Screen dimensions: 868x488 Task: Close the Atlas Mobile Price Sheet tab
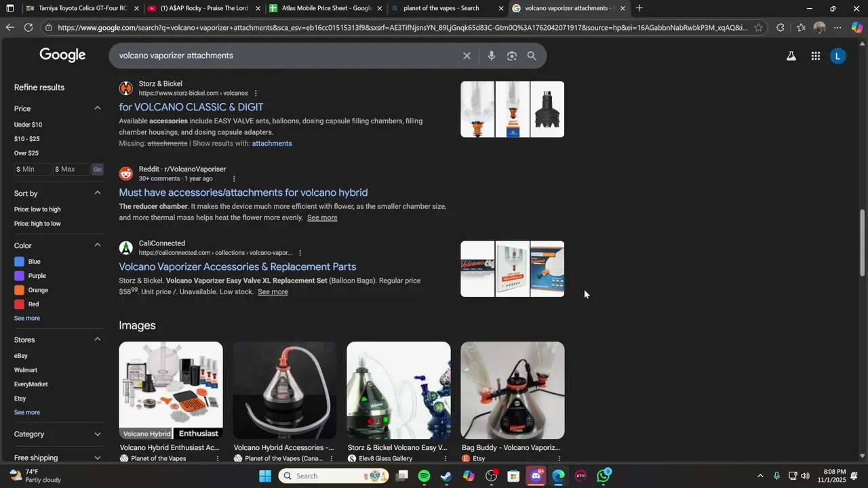[x=380, y=8]
